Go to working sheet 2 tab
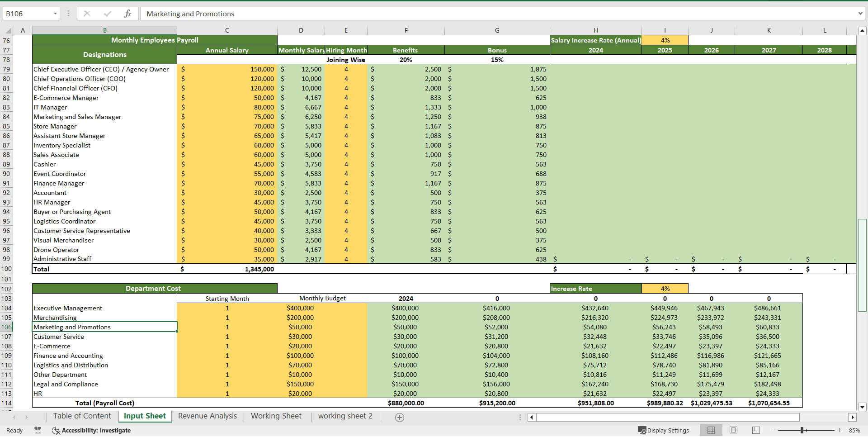Image resolution: width=868 pixels, height=437 pixels. pyautogui.click(x=345, y=416)
